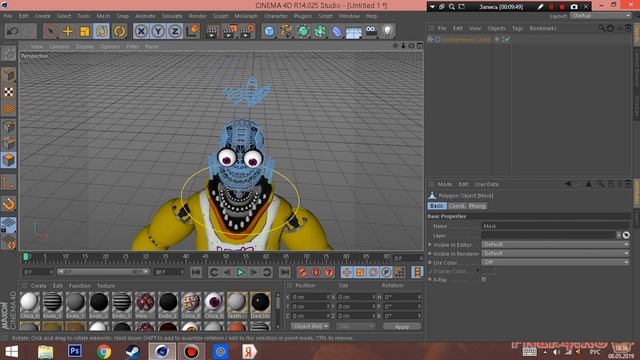
Task: Select the Scale tool icon
Action: coord(84,31)
